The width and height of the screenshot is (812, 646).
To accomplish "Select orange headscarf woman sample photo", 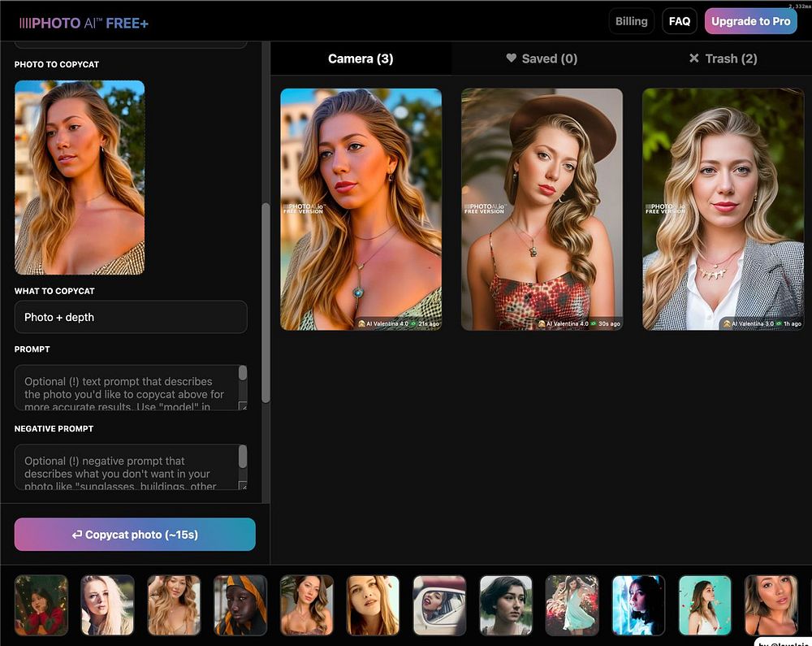I will [x=240, y=605].
